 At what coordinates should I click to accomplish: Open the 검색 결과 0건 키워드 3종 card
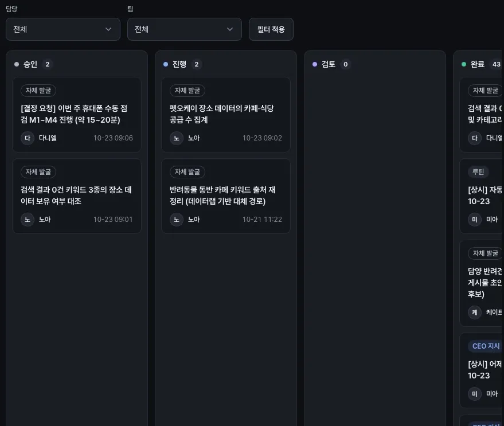(x=77, y=196)
